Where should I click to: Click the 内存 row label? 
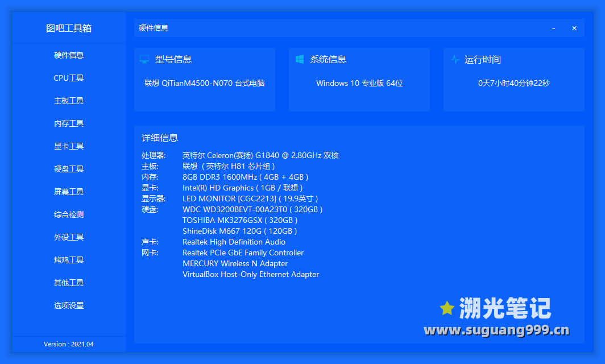[150, 177]
